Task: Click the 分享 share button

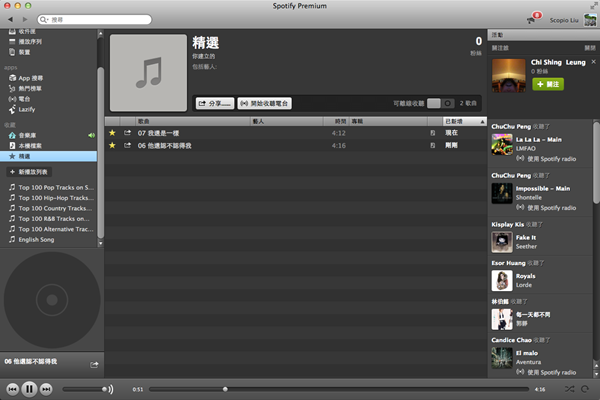Action: point(215,103)
